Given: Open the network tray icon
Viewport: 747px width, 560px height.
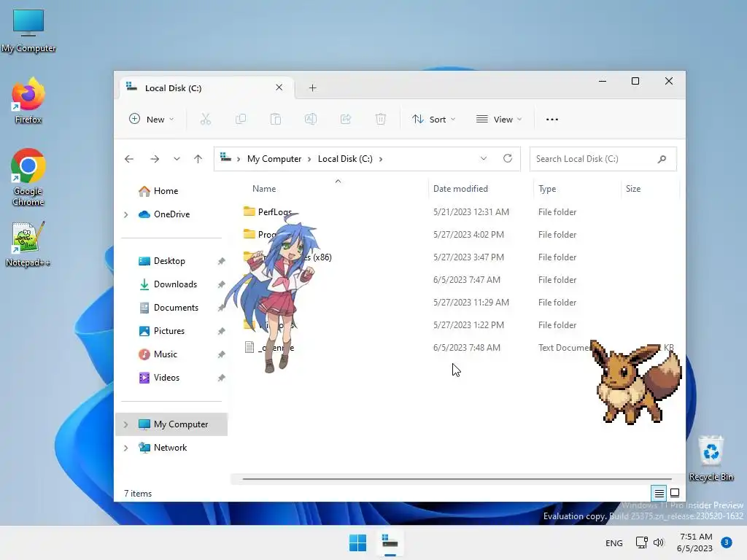Looking at the screenshot, I should pyautogui.click(x=642, y=542).
